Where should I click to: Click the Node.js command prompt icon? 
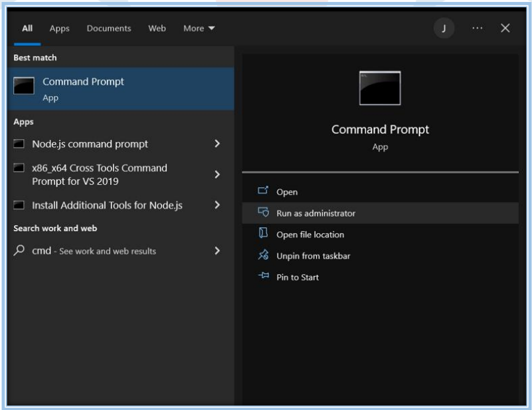tap(19, 144)
